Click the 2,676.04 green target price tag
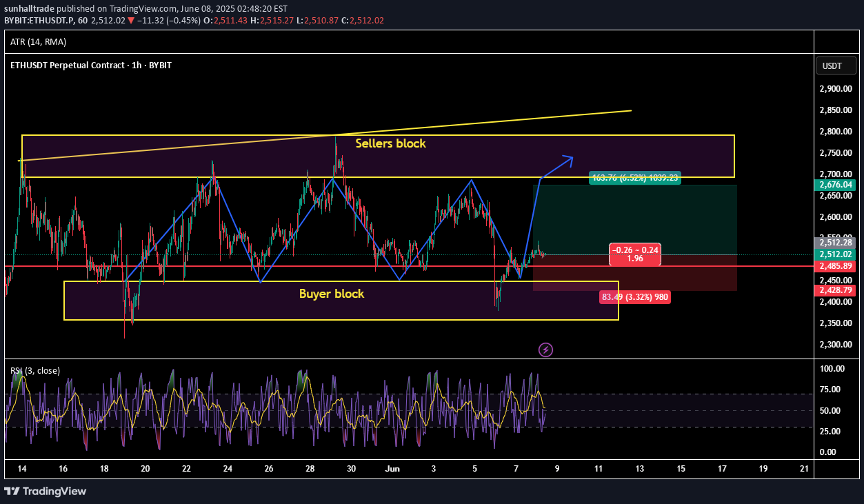Screen dimensions: 864x504 point(835,185)
